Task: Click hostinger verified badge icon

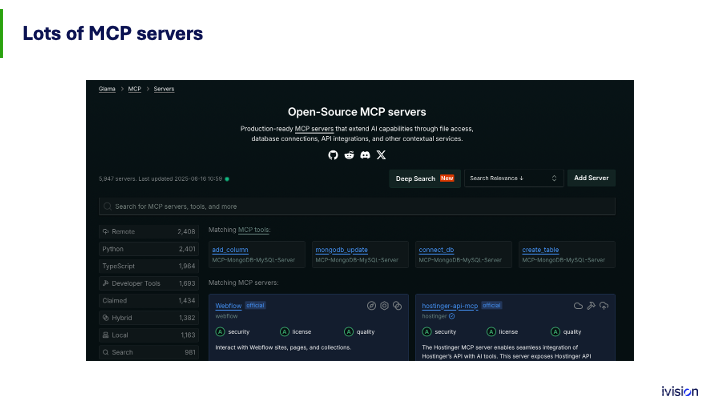Action: (452, 316)
